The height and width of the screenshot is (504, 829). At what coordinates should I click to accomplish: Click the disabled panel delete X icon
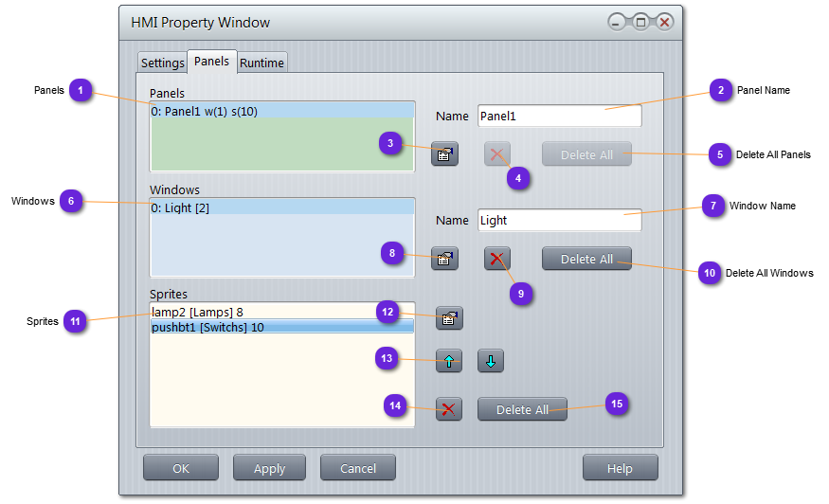click(x=497, y=154)
